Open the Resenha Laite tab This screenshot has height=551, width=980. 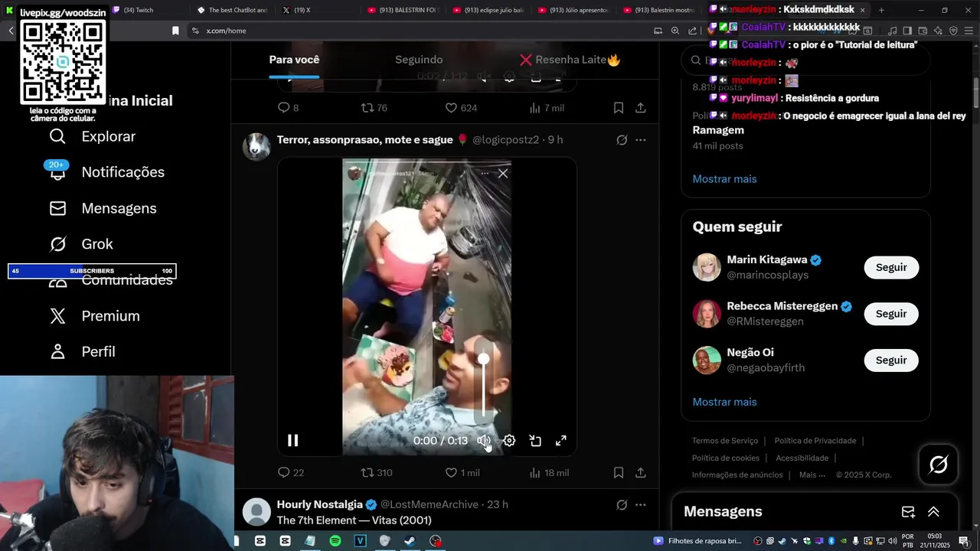pos(570,60)
